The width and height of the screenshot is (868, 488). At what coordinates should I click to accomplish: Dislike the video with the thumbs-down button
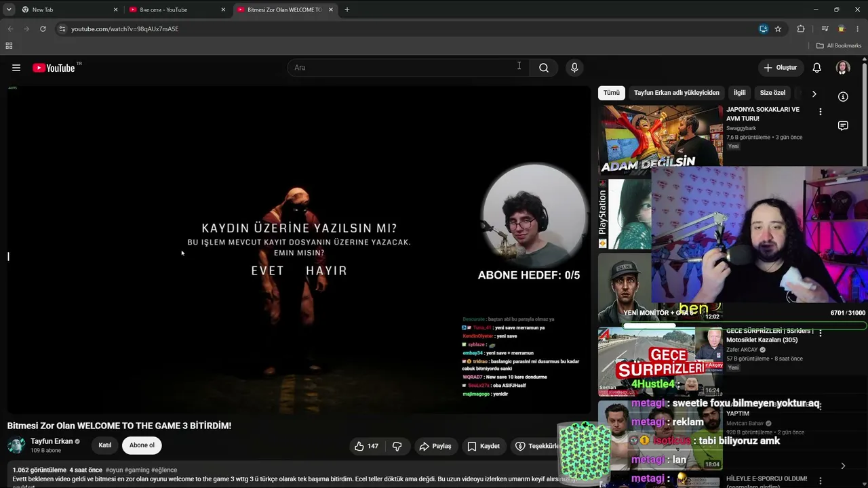click(397, 446)
